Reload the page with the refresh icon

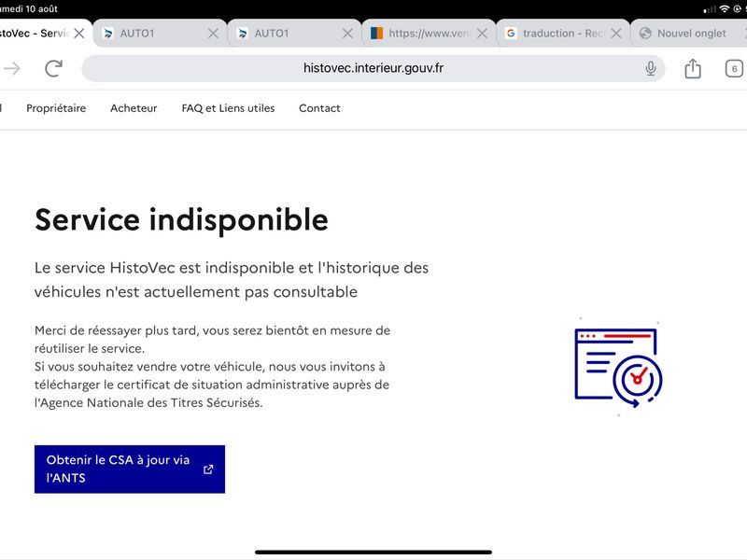point(54,68)
